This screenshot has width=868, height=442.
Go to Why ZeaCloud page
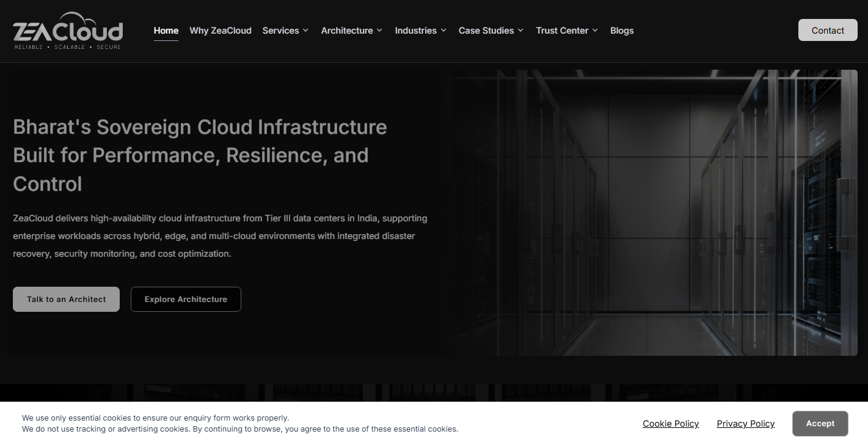click(221, 31)
